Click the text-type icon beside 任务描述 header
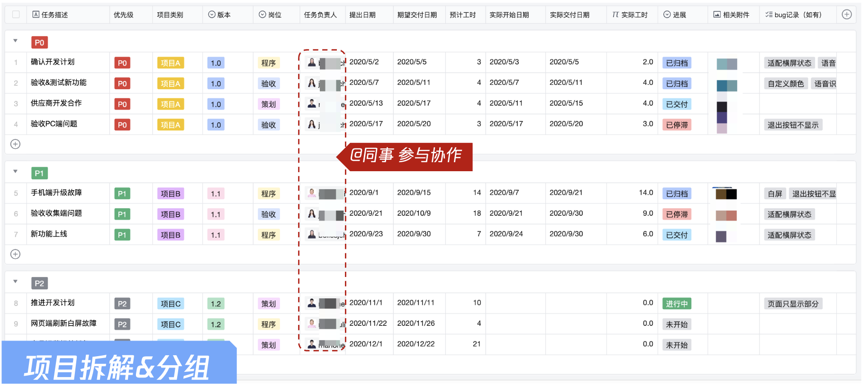Image resolution: width=868 pixels, height=387 pixels. coord(36,15)
